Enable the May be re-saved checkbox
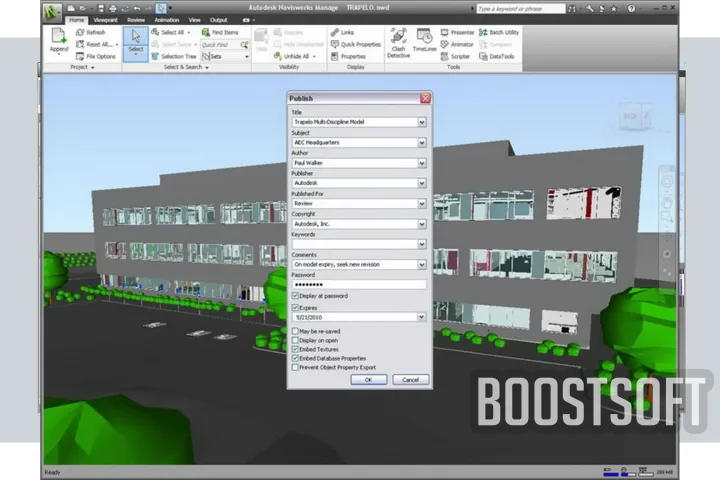The image size is (720, 480). click(x=294, y=330)
